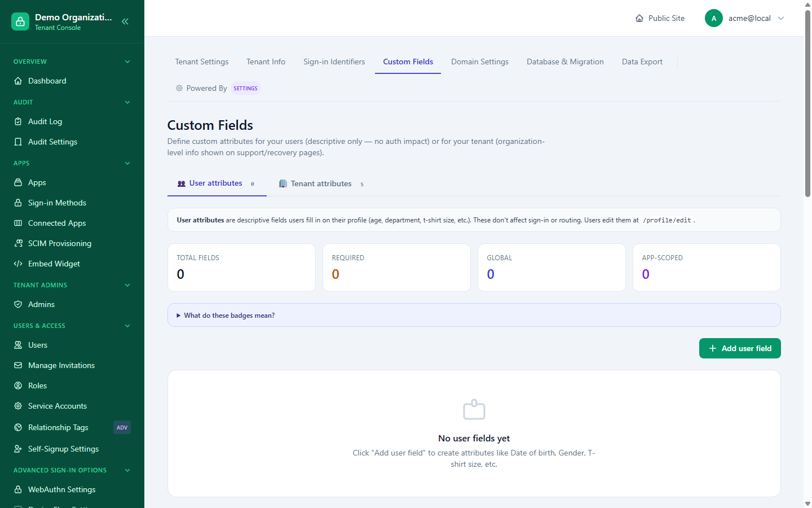Click the Admins shield icon
The height and width of the screenshot is (508, 812).
coord(18,304)
